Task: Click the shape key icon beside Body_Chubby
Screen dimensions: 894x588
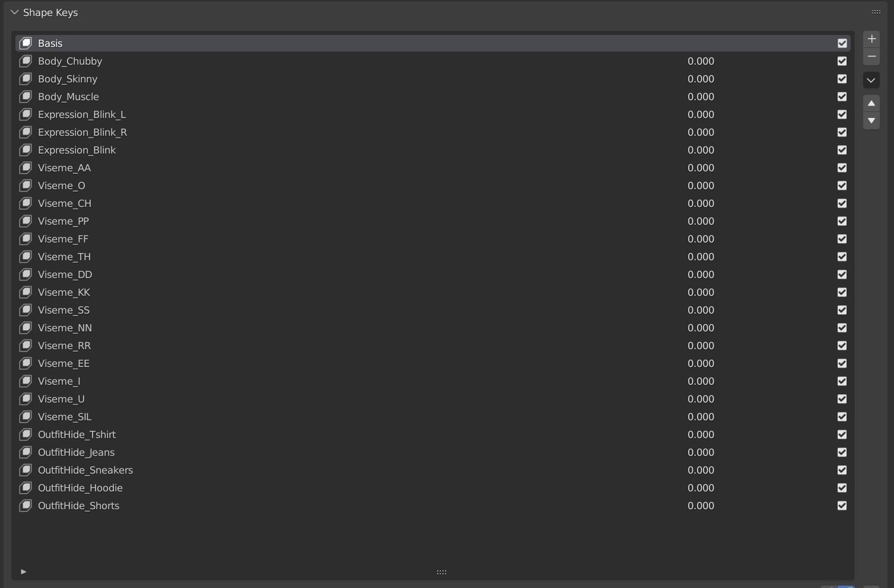Action: coord(26,61)
